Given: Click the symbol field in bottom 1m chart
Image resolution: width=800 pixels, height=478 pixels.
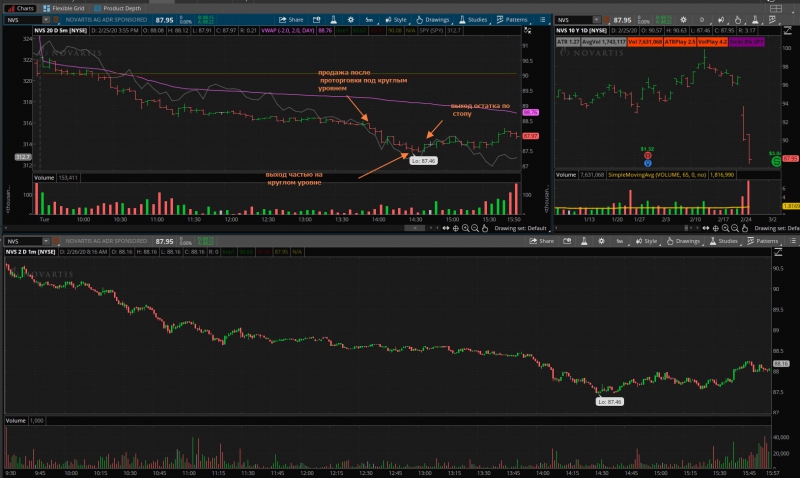Looking at the screenshot, I should point(22,241).
